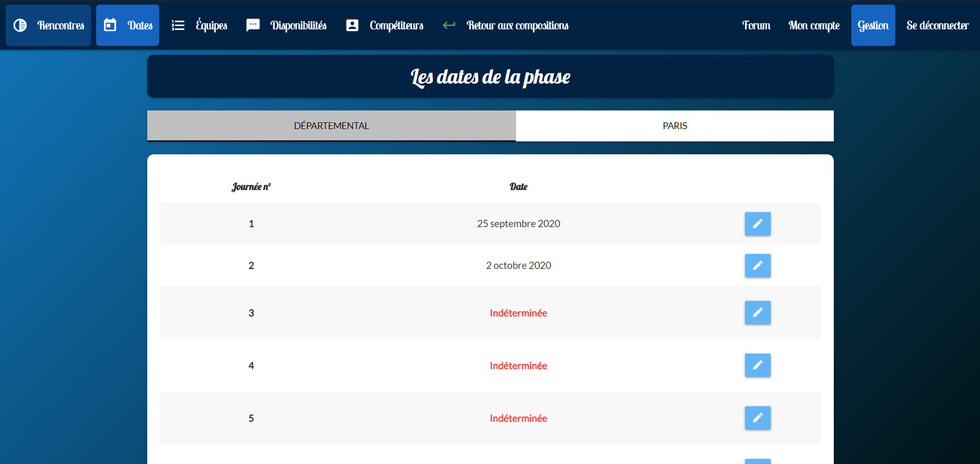
Task: Switch to the DÉPARTEMENTAL tab
Action: 331,126
